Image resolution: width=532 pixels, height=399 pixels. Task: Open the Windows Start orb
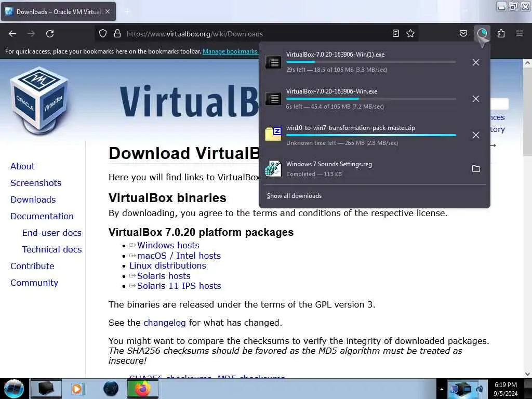pos(14,389)
